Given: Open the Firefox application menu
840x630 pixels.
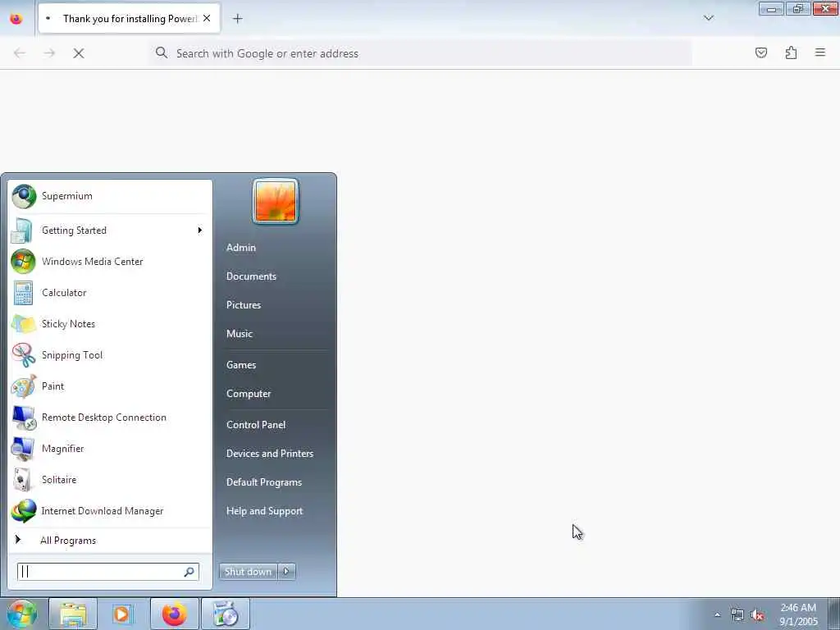Looking at the screenshot, I should pyautogui.click(x=820, y=52).
